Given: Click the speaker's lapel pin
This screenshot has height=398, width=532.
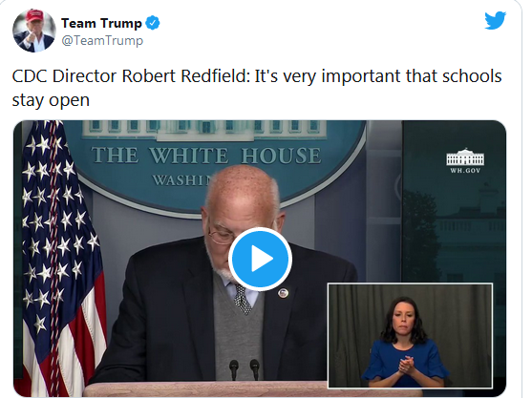Looking at the screenshot, I should click(283, 293).
